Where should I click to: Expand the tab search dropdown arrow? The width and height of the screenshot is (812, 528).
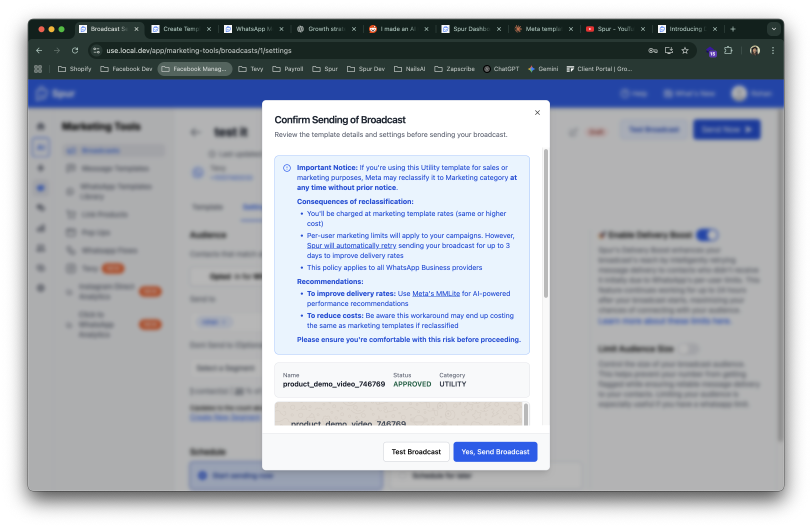coord(774,29)
